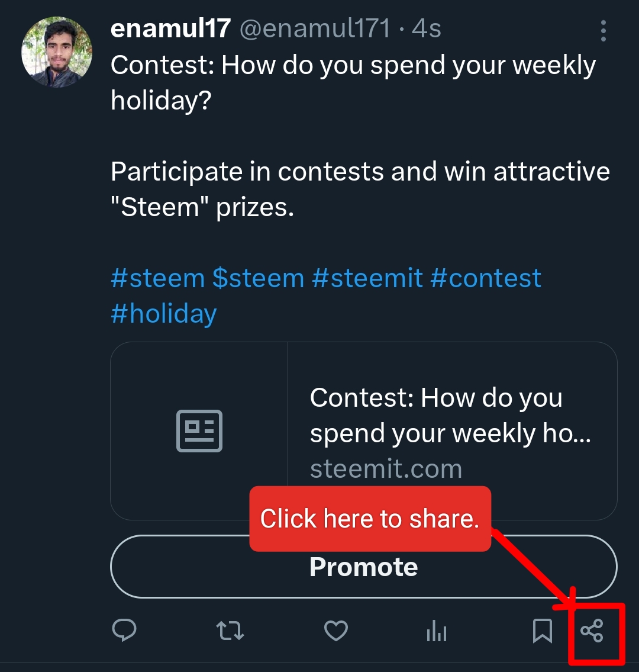Open enamul17's profile picture

(57, 52)
